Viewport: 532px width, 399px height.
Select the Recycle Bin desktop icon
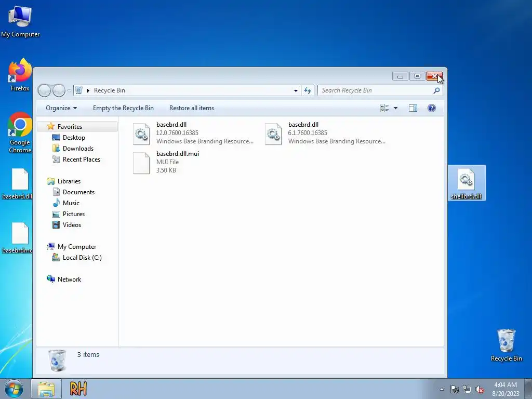[506, 345]
